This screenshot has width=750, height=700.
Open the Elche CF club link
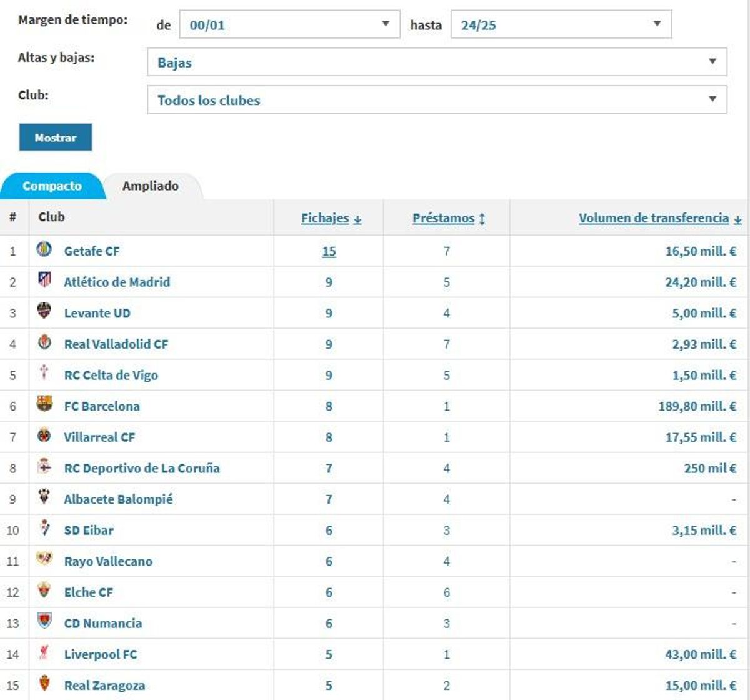click(x=89, y=592)
